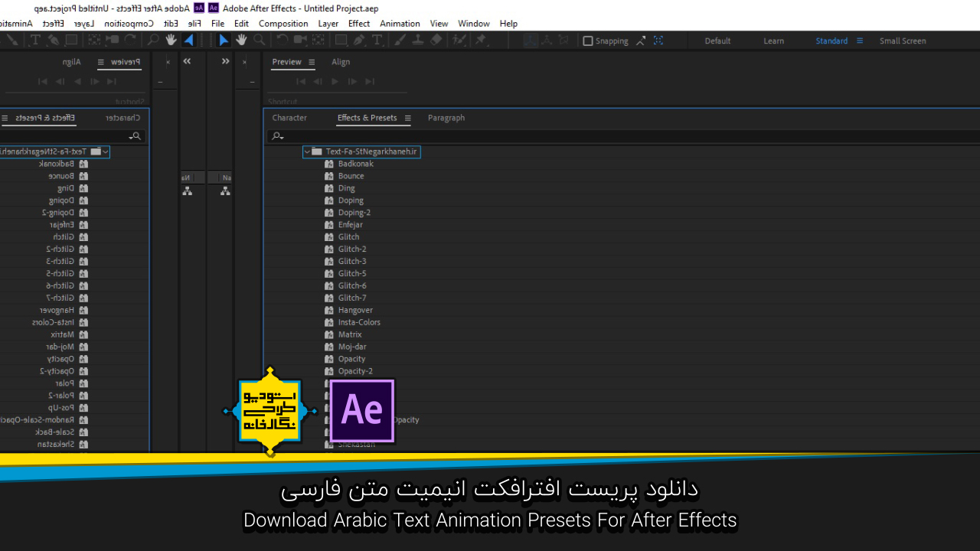Open the Composition menu
The width and height of the screenshot is (980, 551).
283,24
